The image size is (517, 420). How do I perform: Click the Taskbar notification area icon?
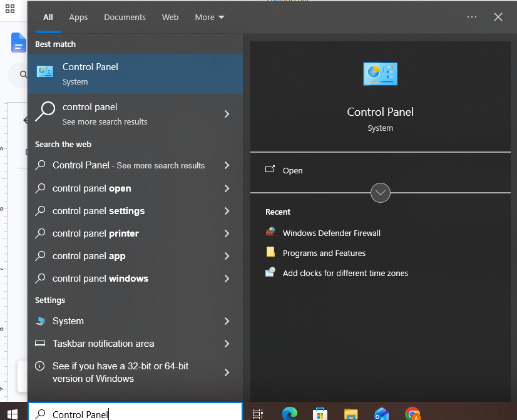(x=40, y=344)
